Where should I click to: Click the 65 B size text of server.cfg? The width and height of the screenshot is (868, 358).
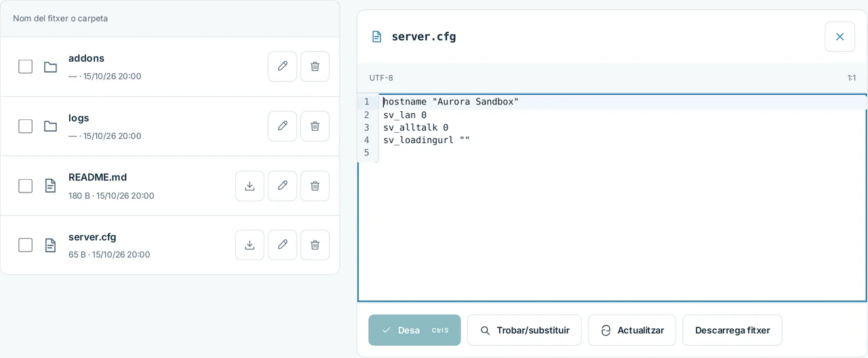77,255
